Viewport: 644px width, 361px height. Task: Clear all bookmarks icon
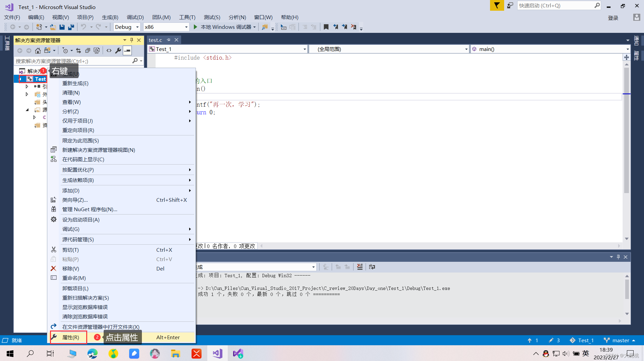[x=354, y=27]
